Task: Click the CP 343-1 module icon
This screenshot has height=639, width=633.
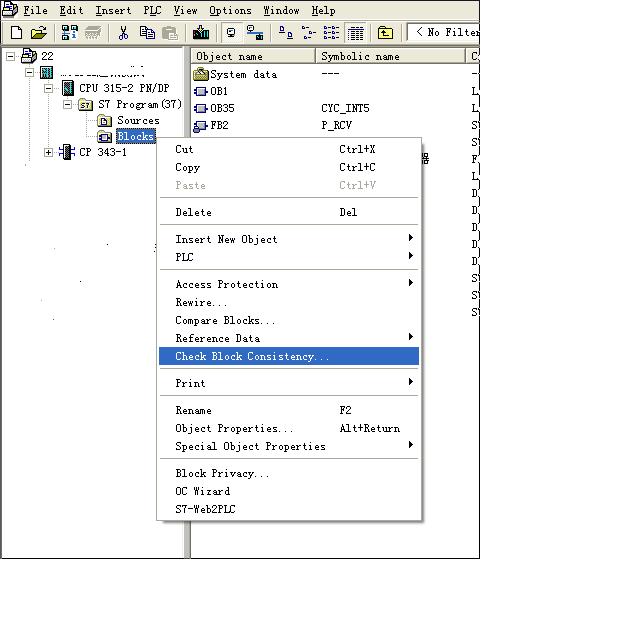Action: pyautogui.click(x=67, y=152)
